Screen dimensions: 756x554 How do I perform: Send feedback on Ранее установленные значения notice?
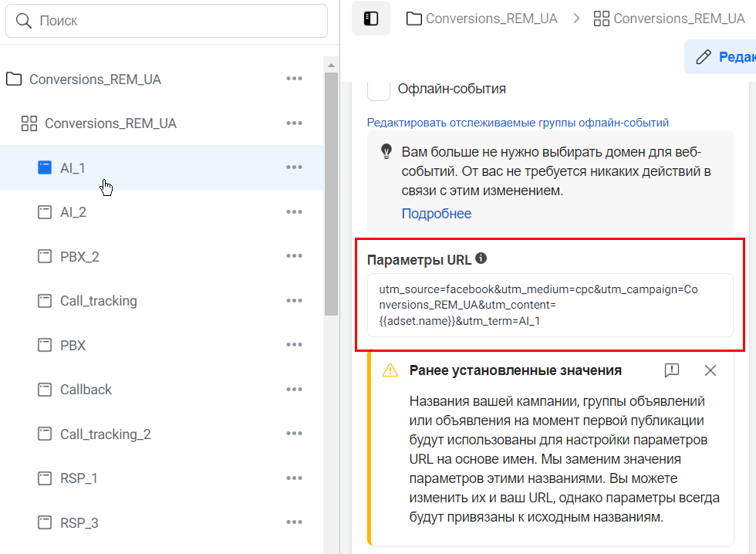point(672,370)
